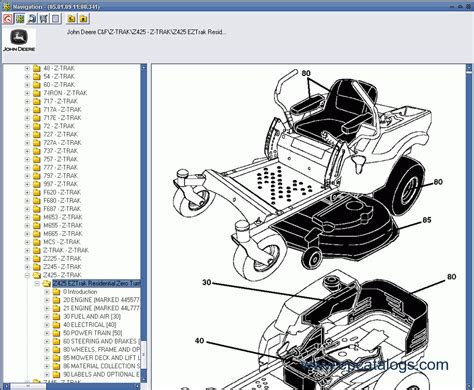
Task: Click the folder icon of 40 ELECTRICAL [40]
Action: (x=56, y=325)
